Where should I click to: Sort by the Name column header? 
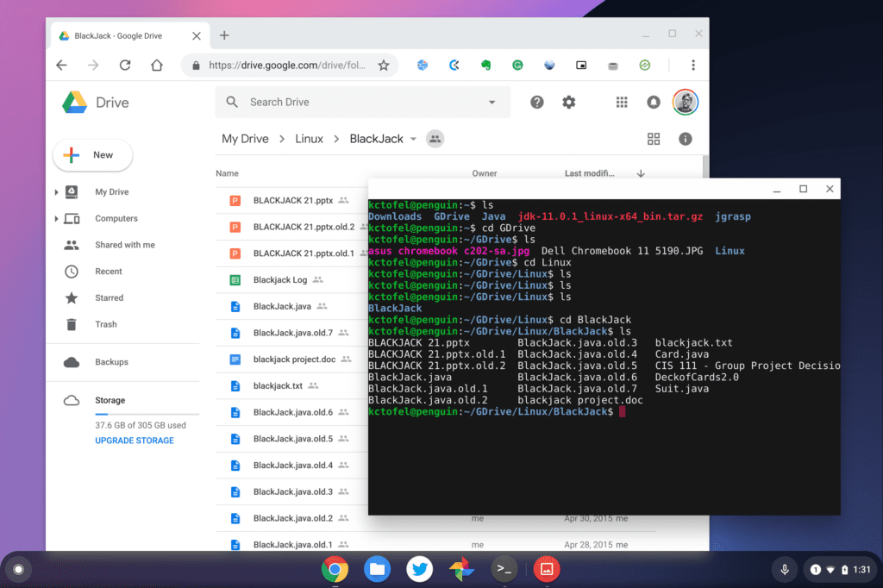click(227, 173)
